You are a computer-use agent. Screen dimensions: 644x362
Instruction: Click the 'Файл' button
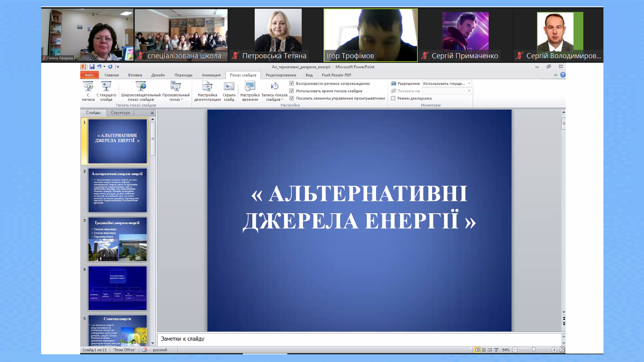pos(89,75)
